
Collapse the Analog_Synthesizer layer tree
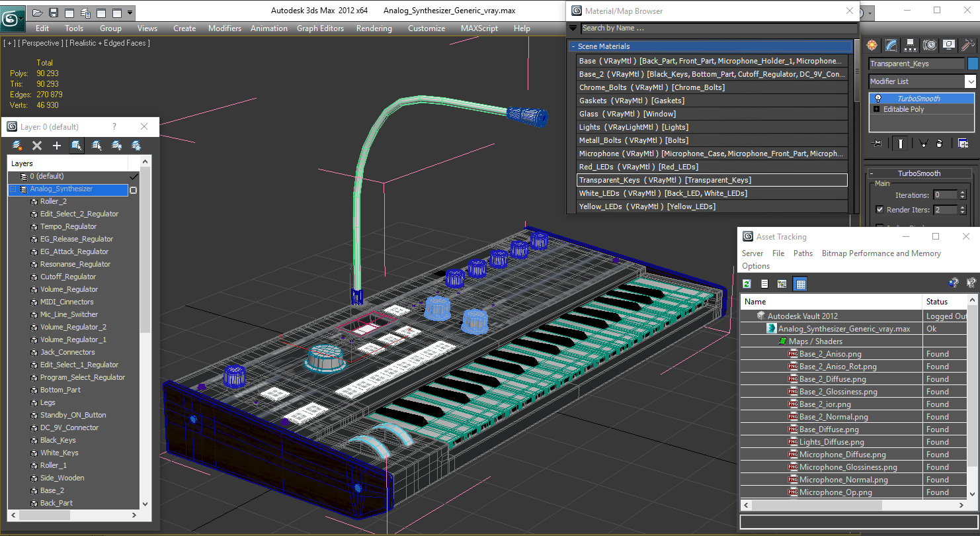pos(13,189)
